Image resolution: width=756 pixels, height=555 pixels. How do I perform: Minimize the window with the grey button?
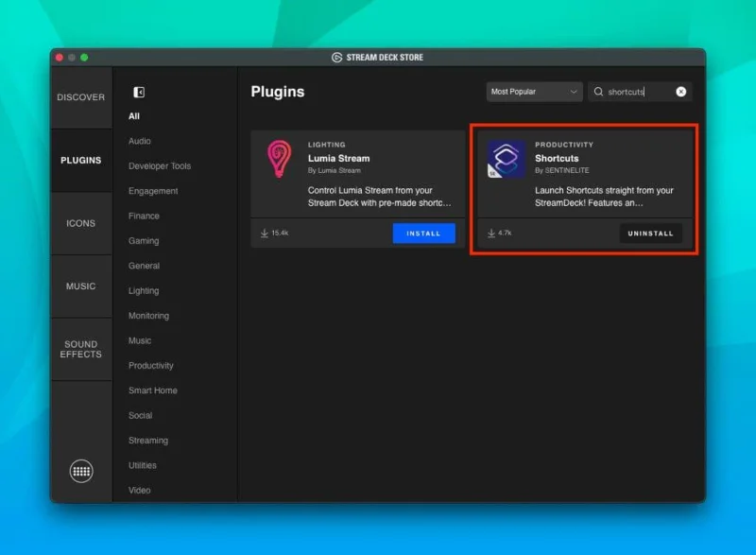coord(72,58)
